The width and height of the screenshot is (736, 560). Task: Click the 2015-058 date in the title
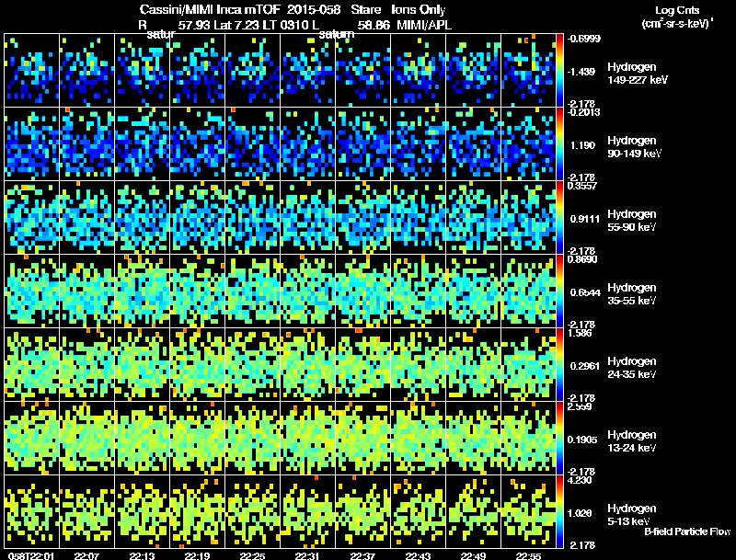click(314, 9)
